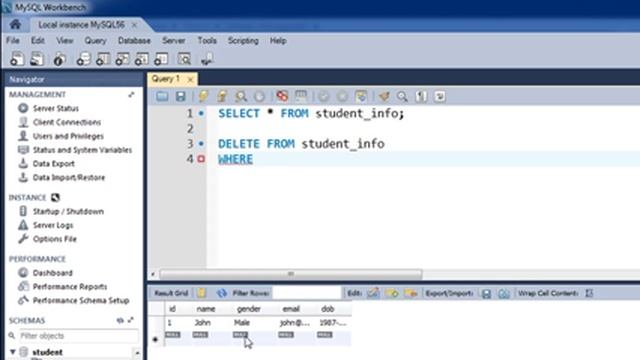The image size is (640, 360).
Task: Open File menu
Action: [13, 41]
